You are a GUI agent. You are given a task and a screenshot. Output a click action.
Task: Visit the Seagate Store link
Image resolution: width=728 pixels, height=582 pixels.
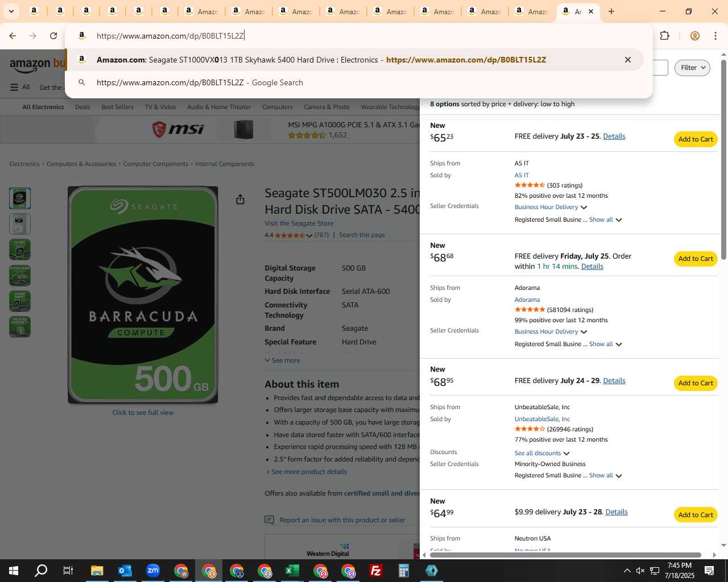299,223
